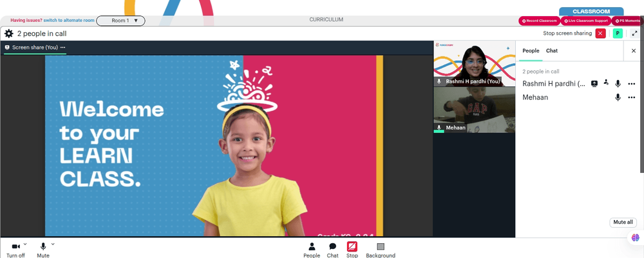The height and width of the screenshot is (258, 644).
Task: Open the Room 1 dropdown
Action: [121, 21]
